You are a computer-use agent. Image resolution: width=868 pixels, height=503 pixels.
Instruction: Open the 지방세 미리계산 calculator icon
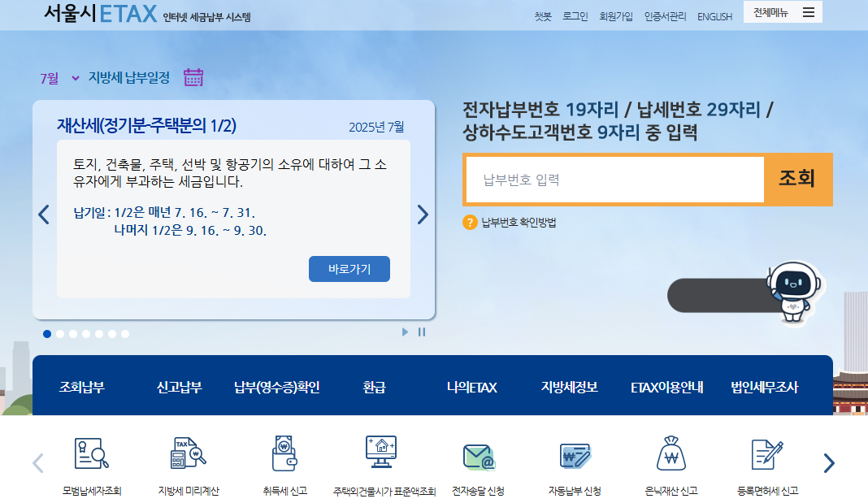point(189,453)
